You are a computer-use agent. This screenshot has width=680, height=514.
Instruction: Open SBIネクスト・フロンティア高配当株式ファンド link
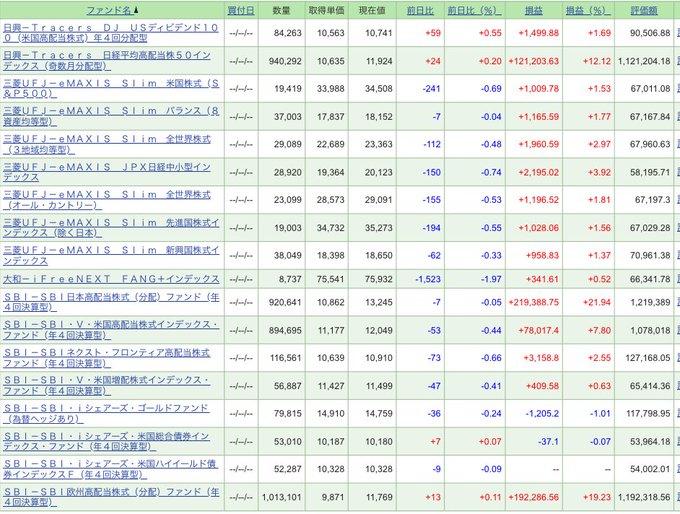click(107, 358)
